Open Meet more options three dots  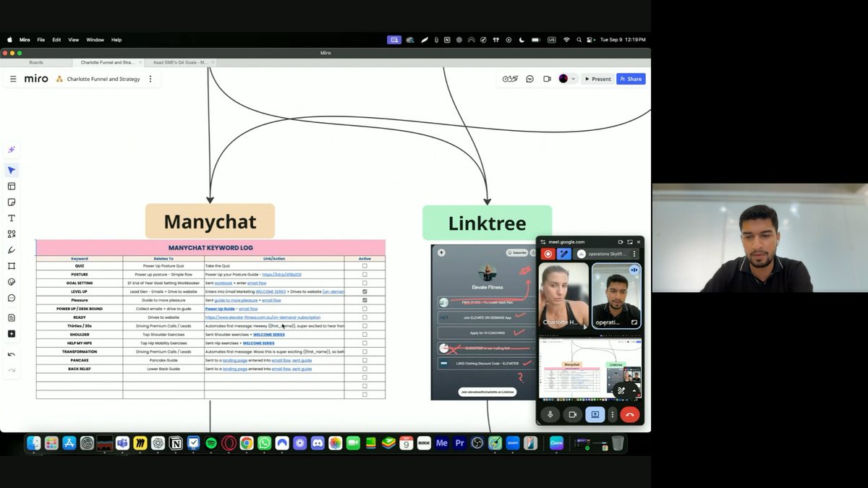(x=613, y=415)
